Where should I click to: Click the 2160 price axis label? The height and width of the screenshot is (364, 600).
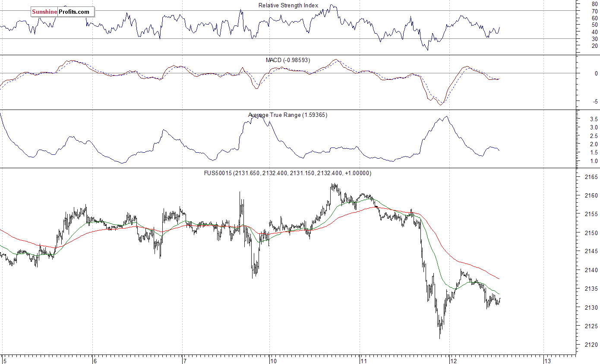(x=591, y=195)
